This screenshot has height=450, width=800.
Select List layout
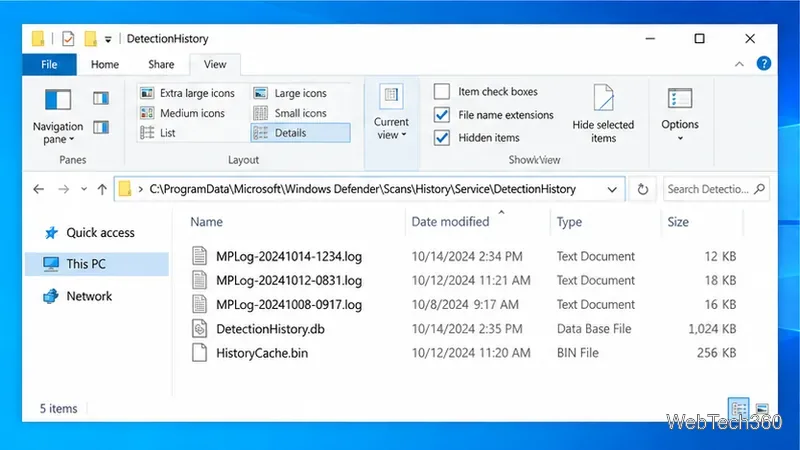tap(158, 133)
